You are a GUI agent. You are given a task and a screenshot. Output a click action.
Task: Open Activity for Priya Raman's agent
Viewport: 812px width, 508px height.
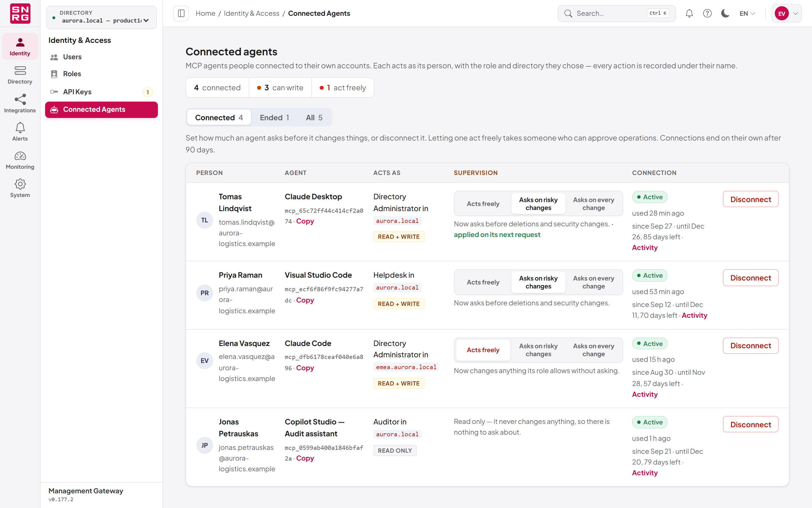694,315
